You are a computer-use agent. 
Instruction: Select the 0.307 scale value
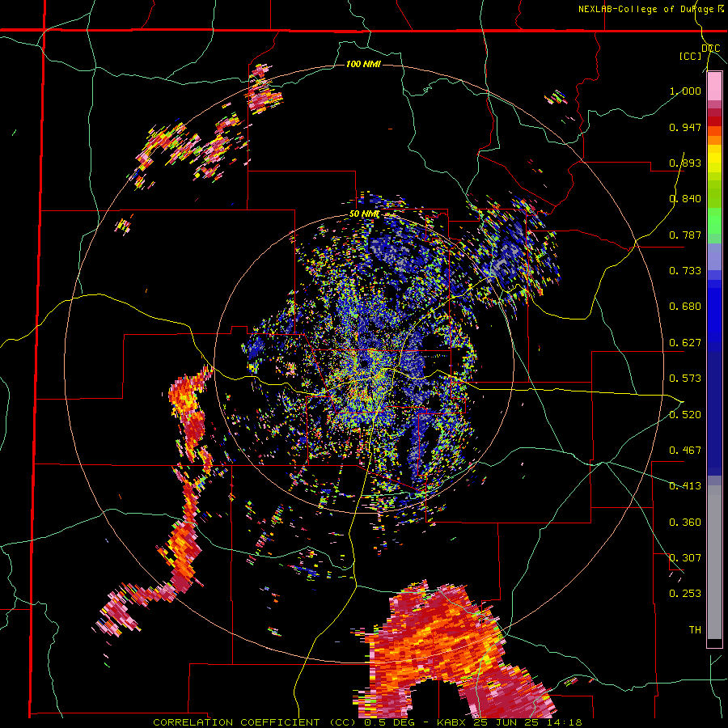click(x=685, y=558)
